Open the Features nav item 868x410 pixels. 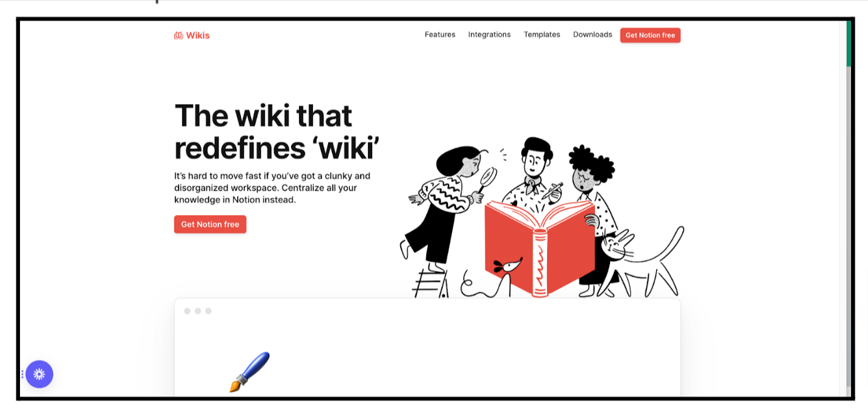[440, 35]
